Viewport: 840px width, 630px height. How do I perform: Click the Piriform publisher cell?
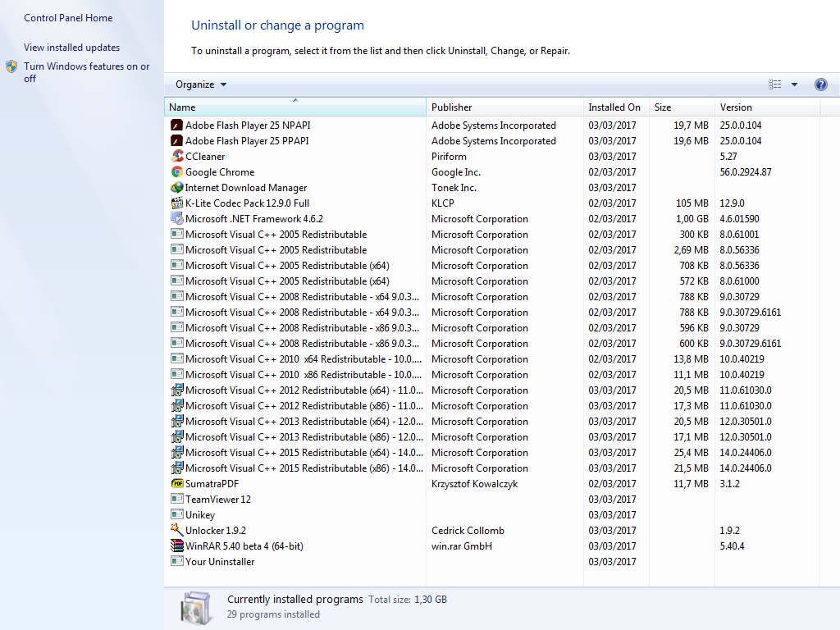tap(449, 157)
